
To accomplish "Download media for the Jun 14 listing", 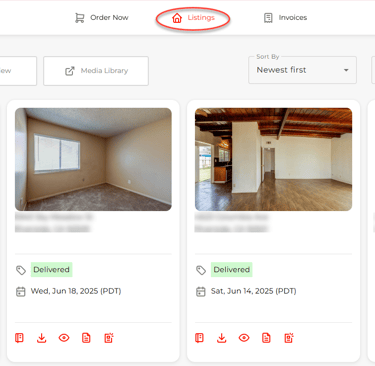I will point(222,338).
